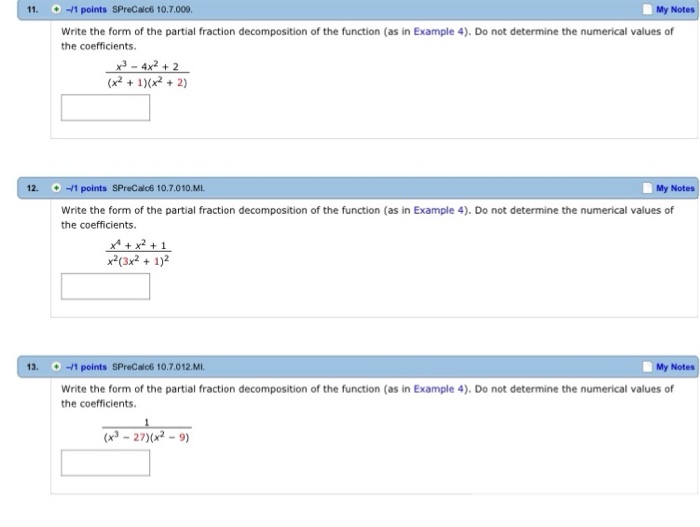Click question number 13 in the header bar

[33, 367]
